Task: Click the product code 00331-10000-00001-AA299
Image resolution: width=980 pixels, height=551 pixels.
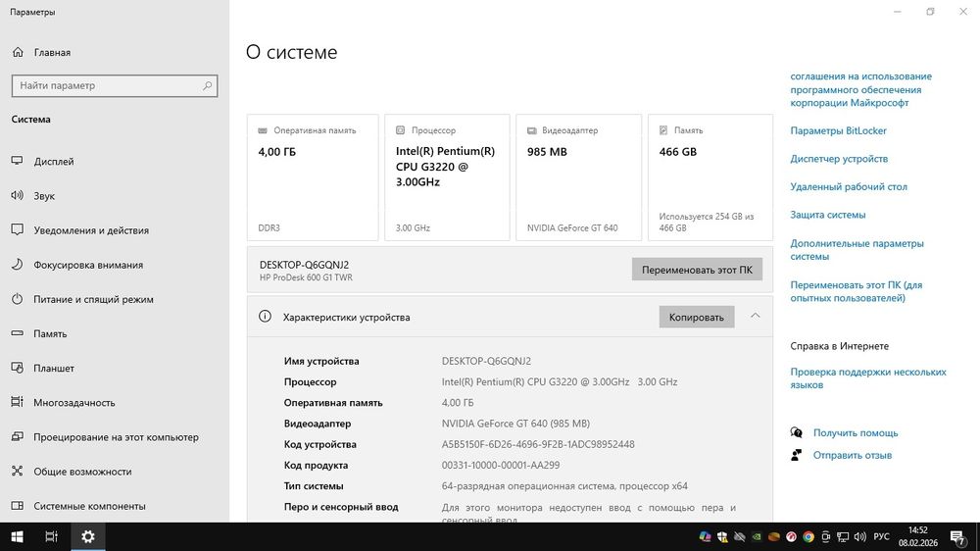Action: (x=501, y=466)
